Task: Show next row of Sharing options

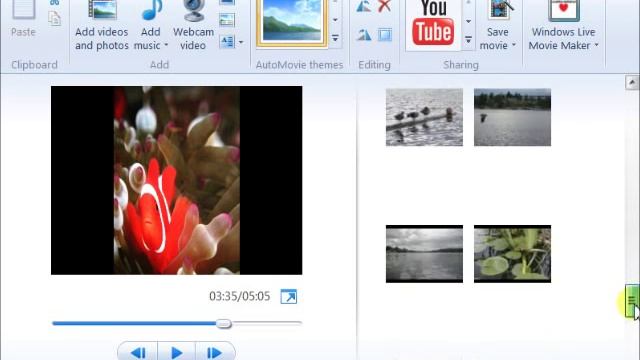Action: 469,21
